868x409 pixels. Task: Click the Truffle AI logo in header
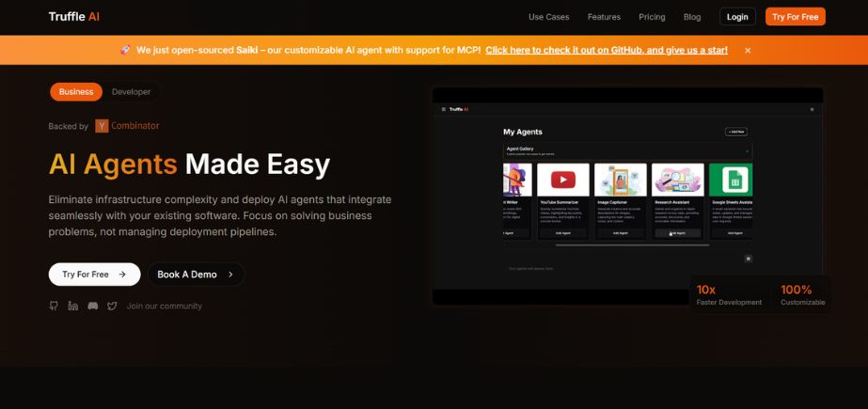click(x=74, y=16)
